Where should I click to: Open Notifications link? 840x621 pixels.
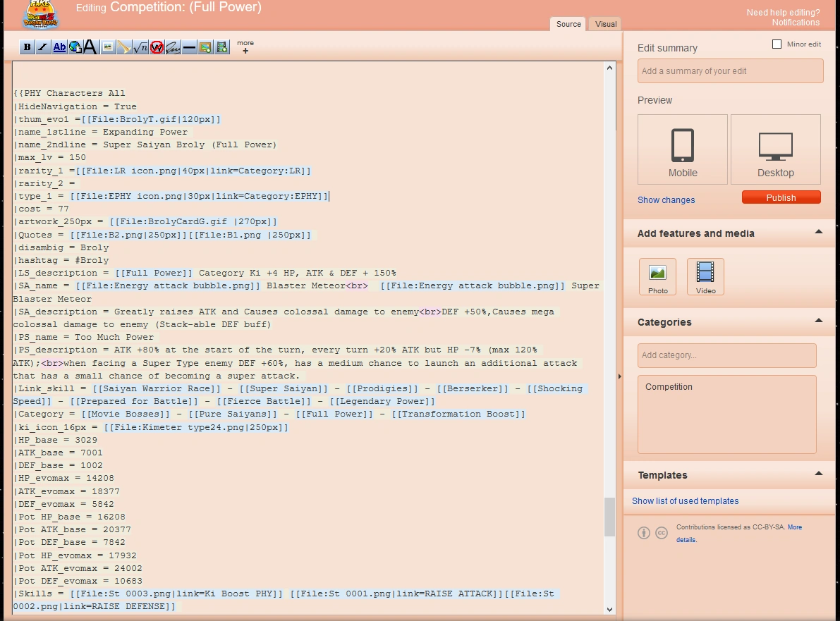click(796, 23)
